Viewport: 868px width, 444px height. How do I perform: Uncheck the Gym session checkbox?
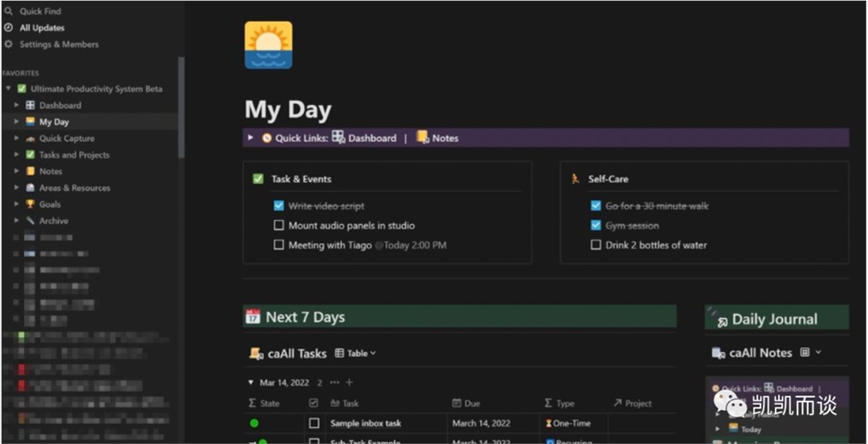click(595, 226)
